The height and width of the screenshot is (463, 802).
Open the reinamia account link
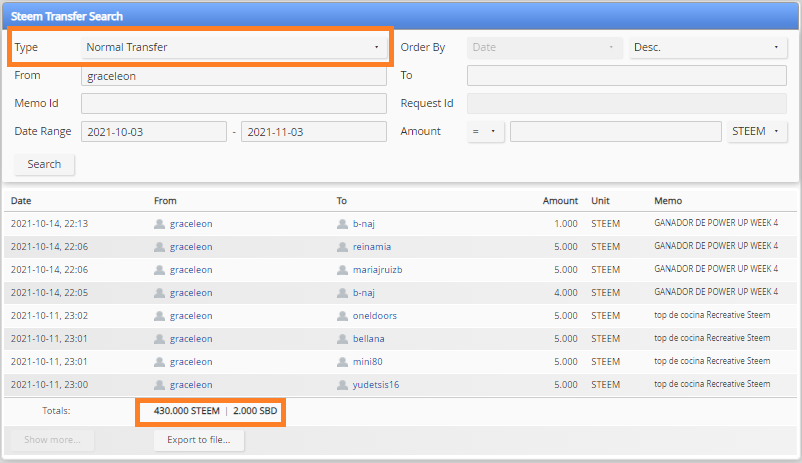372,247
